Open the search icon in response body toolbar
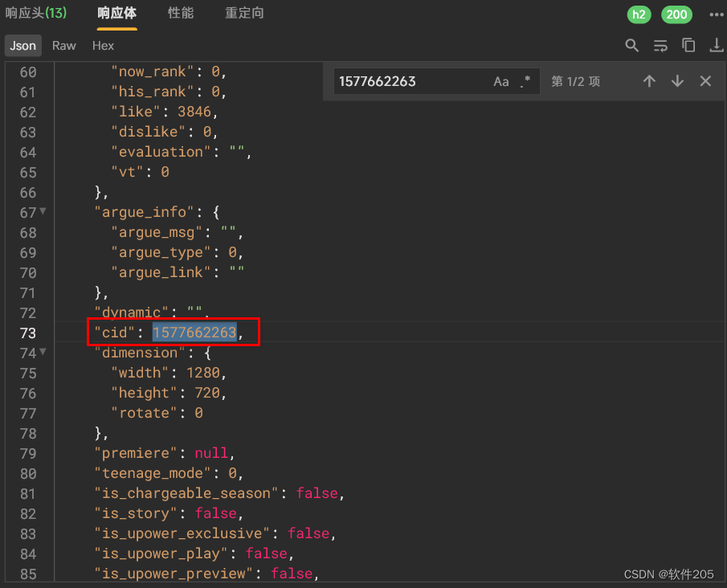This screenshot has height=588, width=727. coord(631,46)
